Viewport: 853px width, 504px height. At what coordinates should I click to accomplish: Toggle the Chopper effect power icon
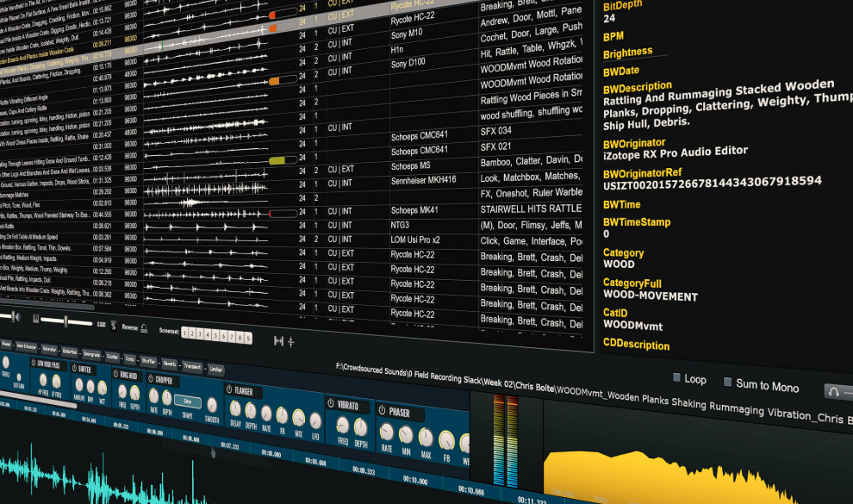point(150,379)
